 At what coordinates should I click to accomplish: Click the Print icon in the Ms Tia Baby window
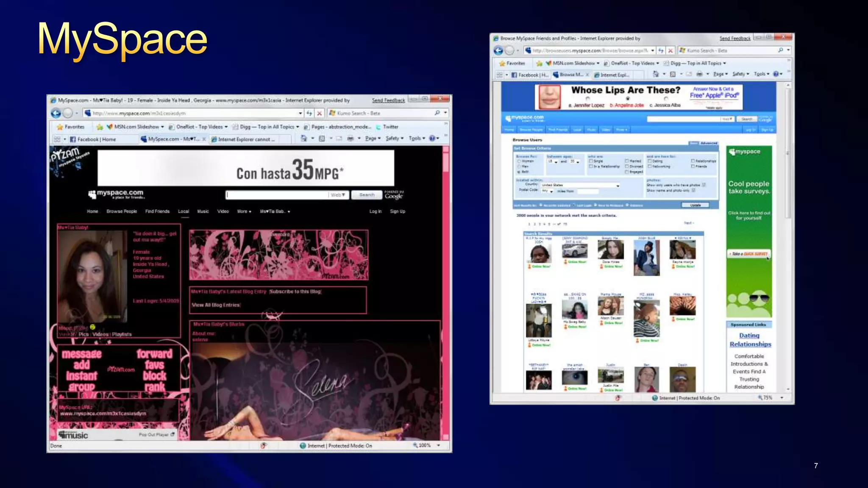point(351,139)
